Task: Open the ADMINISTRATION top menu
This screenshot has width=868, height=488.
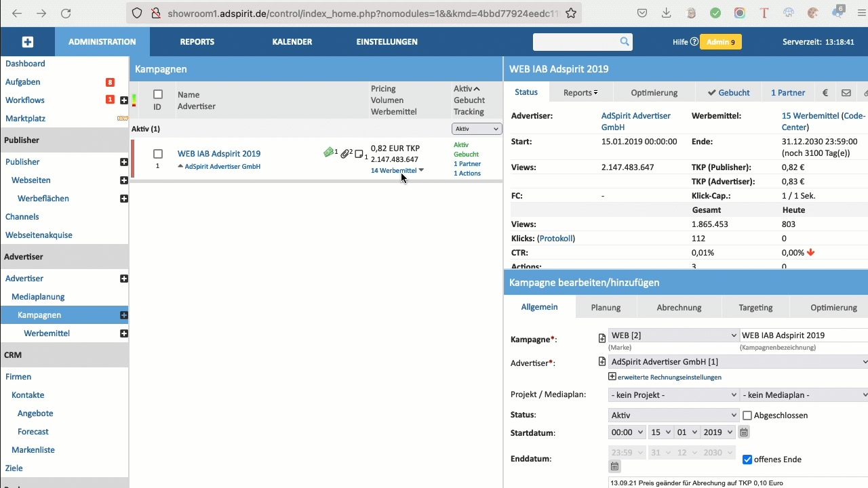Action: [102, 42]
